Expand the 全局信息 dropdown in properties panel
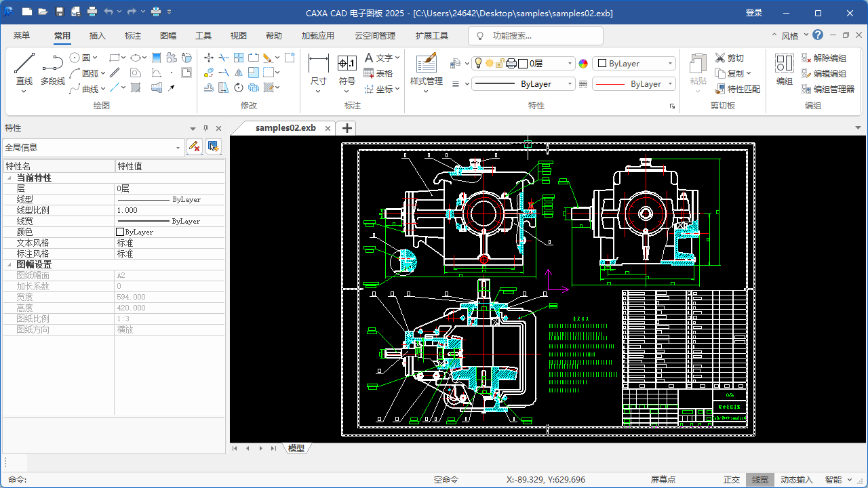868x488 pixels. click(x=178, y=148)
